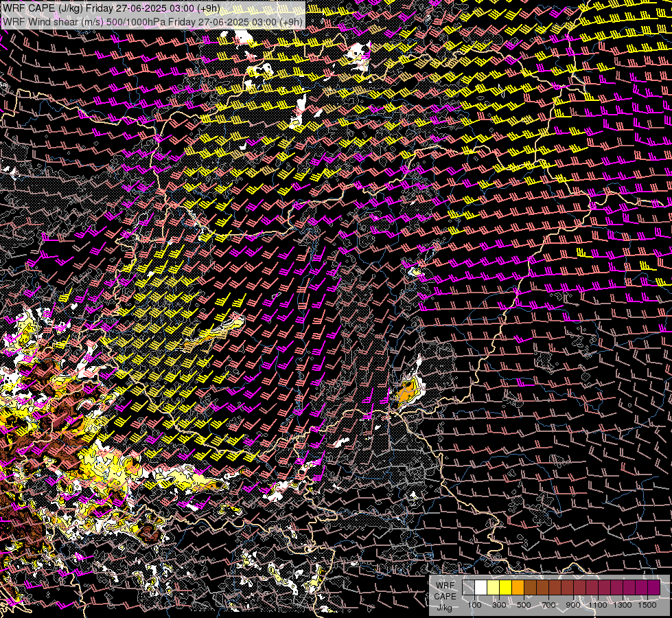Screen dimensions: 672x618
Task: Select the pale yellow legend swatch
Action: pos(494,588)
